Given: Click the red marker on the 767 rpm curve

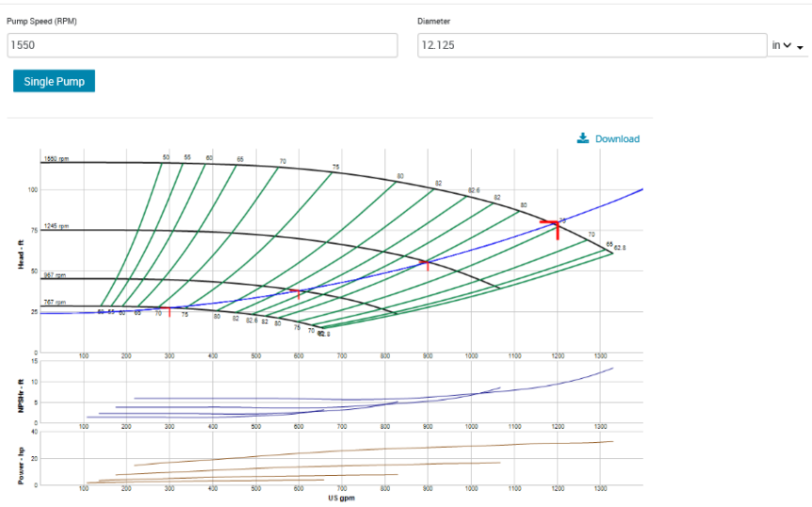Looking at the screenshot, I should 170,311.
